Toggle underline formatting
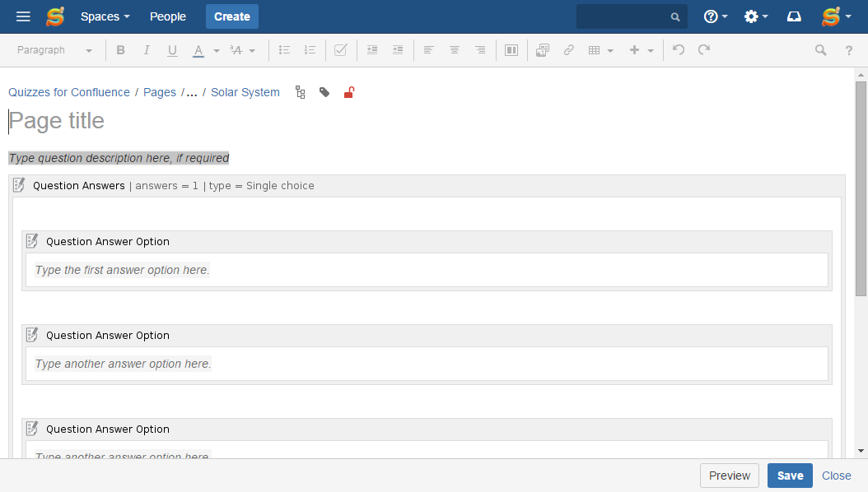This screenshot has height=492, width=868. (172, 50)
